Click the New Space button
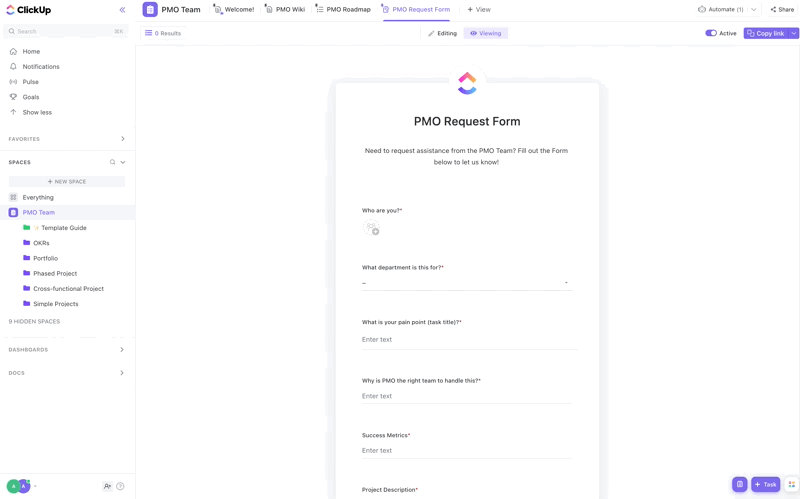Screen dimensions: 800x499 [x=67, y=182]
